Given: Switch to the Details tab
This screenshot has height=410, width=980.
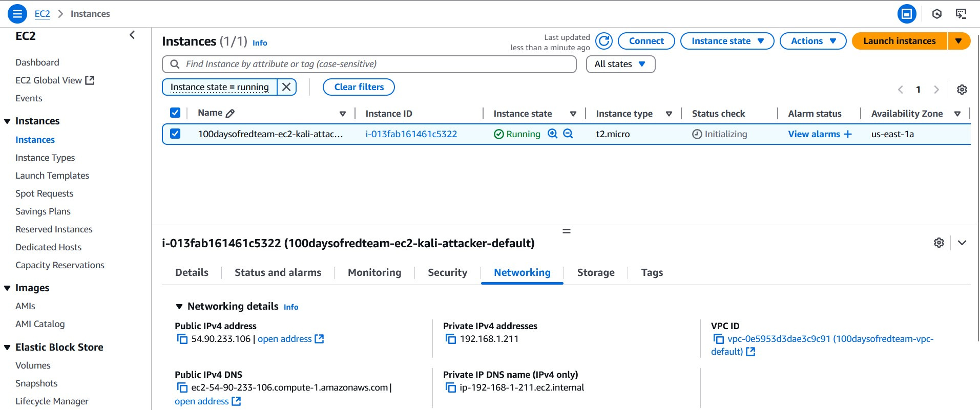Looking at the screenshot, I should click(192, 272).
